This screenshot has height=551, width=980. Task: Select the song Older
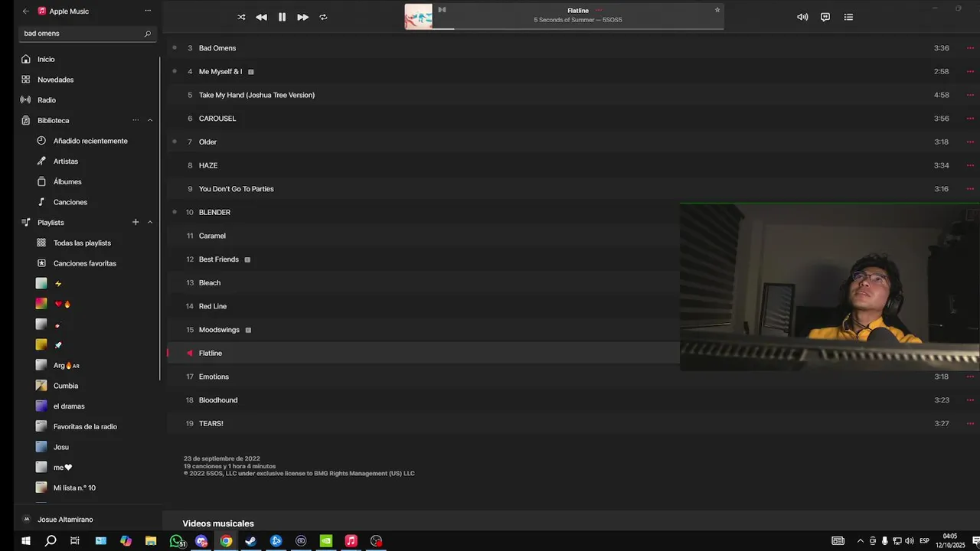click(x=207, y=142)
